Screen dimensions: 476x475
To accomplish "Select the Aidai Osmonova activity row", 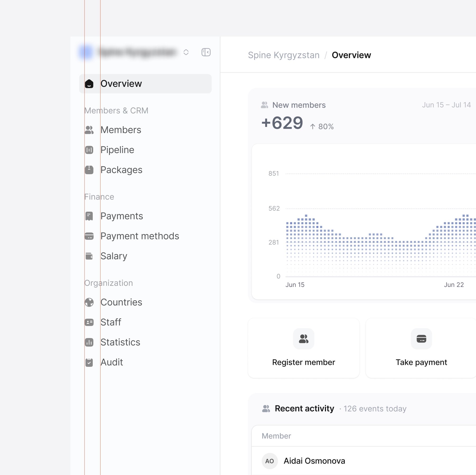I will click(x=364, y=461).
